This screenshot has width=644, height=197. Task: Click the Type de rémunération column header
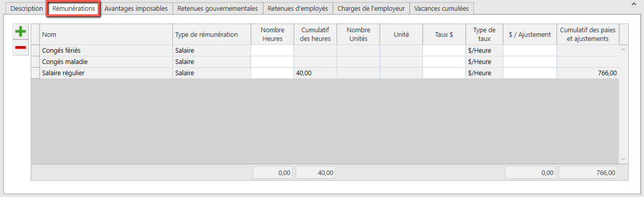pos(212,34)
